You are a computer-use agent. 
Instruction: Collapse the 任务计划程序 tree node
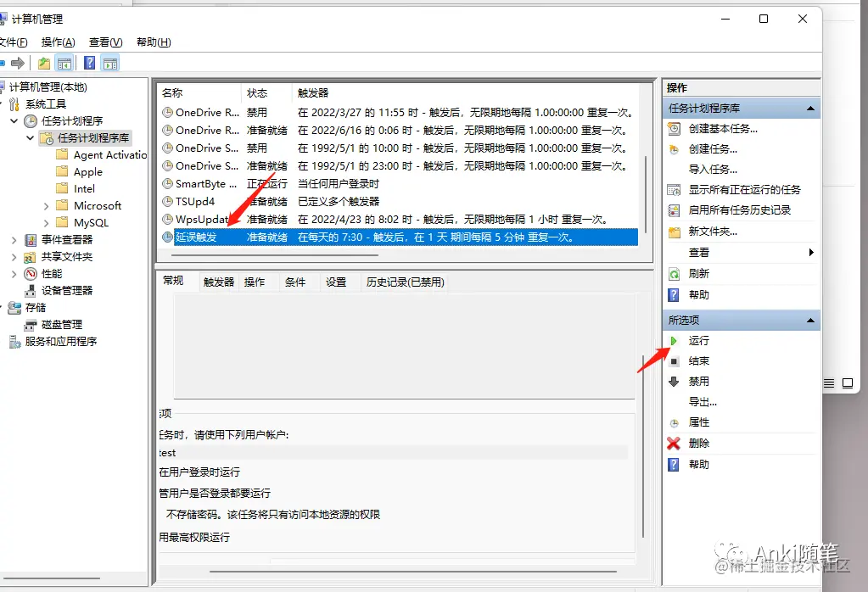14,120
